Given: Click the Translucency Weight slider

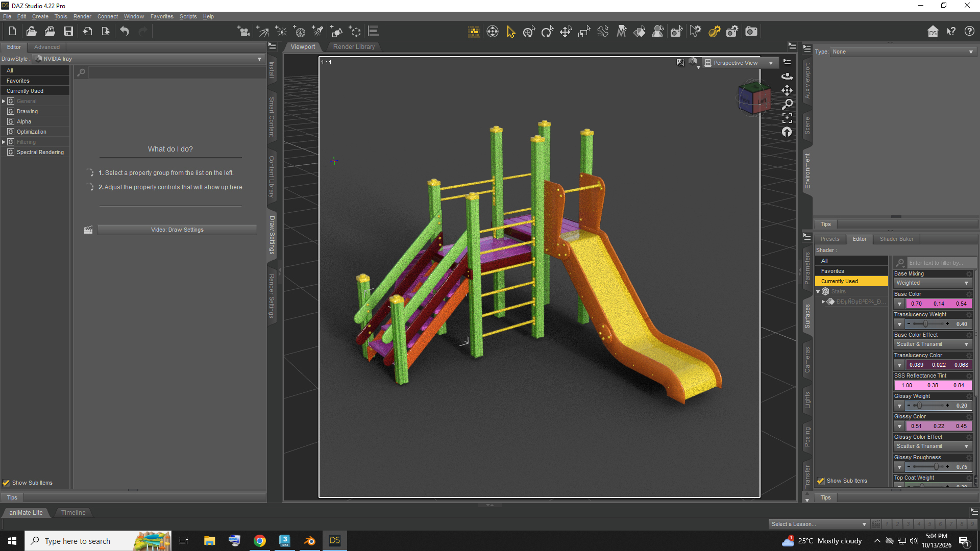Looking at the screenshot, I should click(928, 324).
